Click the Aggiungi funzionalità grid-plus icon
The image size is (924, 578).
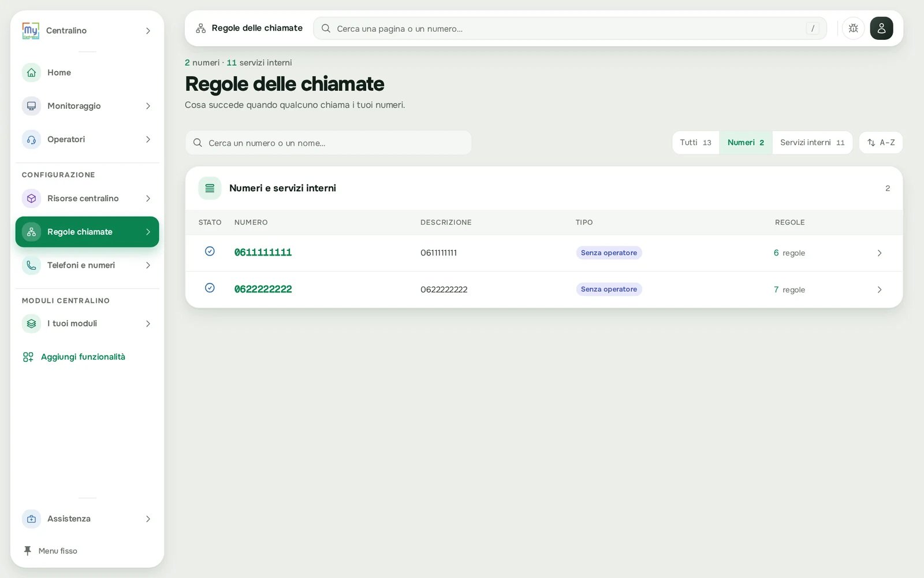(x=28, y=357)
